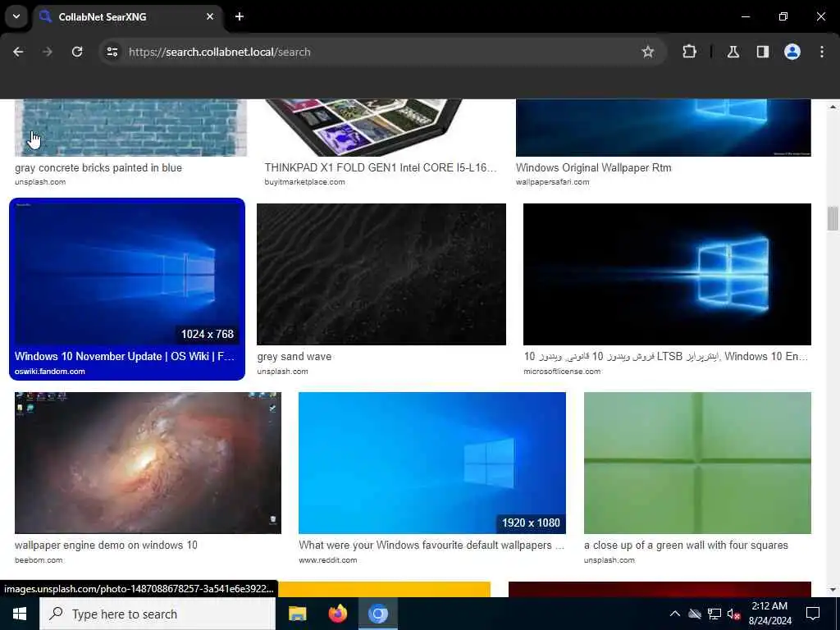
Task: Close the CollabNet SearXNG tab
Action: point(210,16)
